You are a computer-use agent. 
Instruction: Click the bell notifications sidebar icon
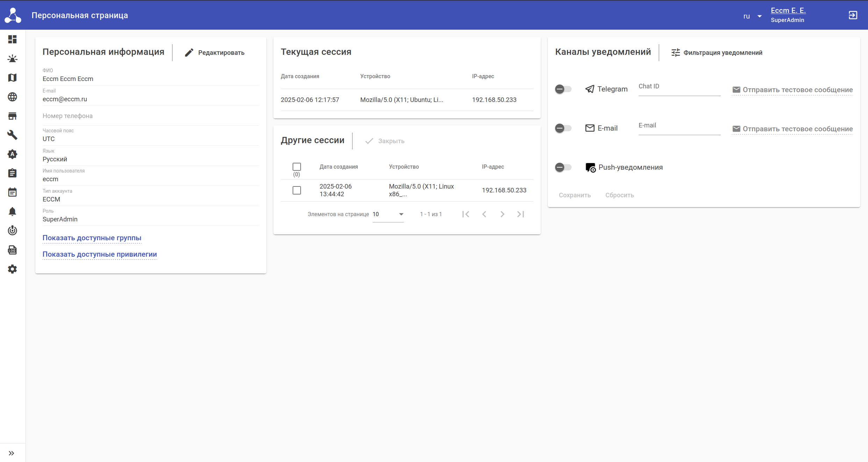pos(12,211)
